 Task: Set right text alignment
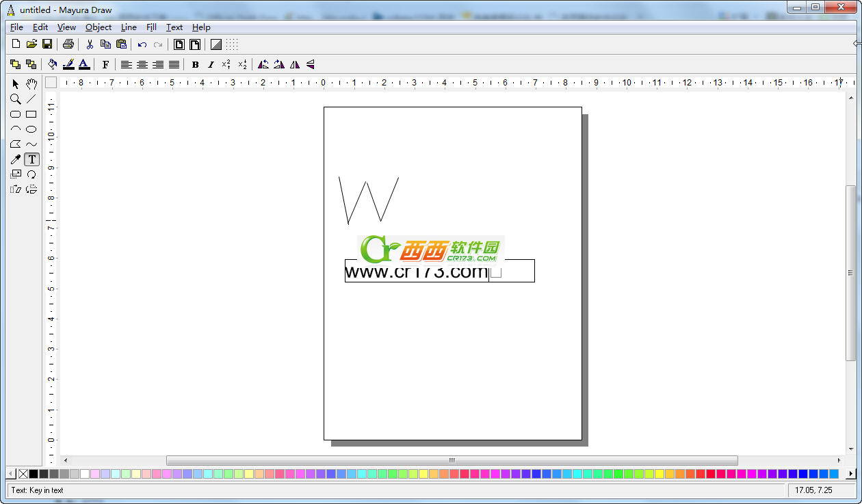coord(158,64)
